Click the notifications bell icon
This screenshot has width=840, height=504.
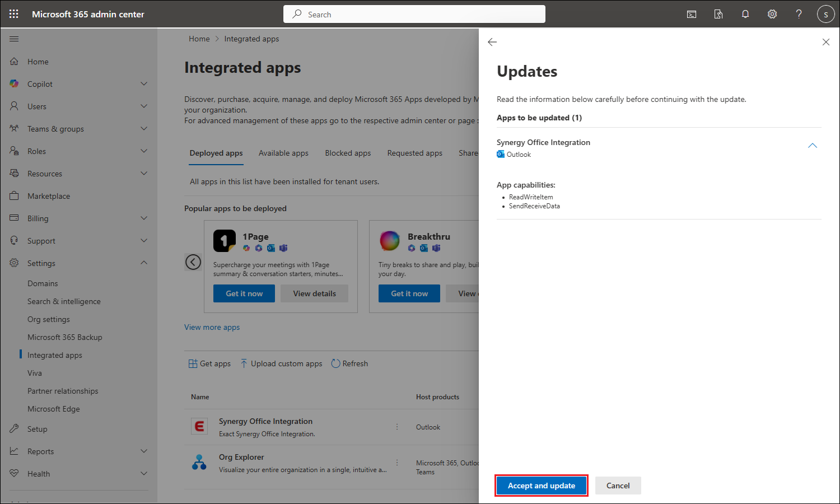click(745, 14)
